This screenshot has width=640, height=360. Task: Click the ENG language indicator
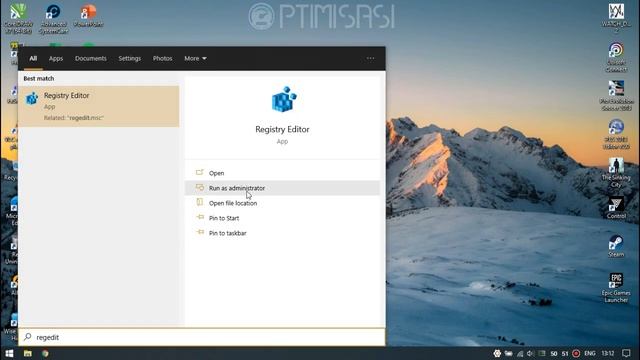589,353
